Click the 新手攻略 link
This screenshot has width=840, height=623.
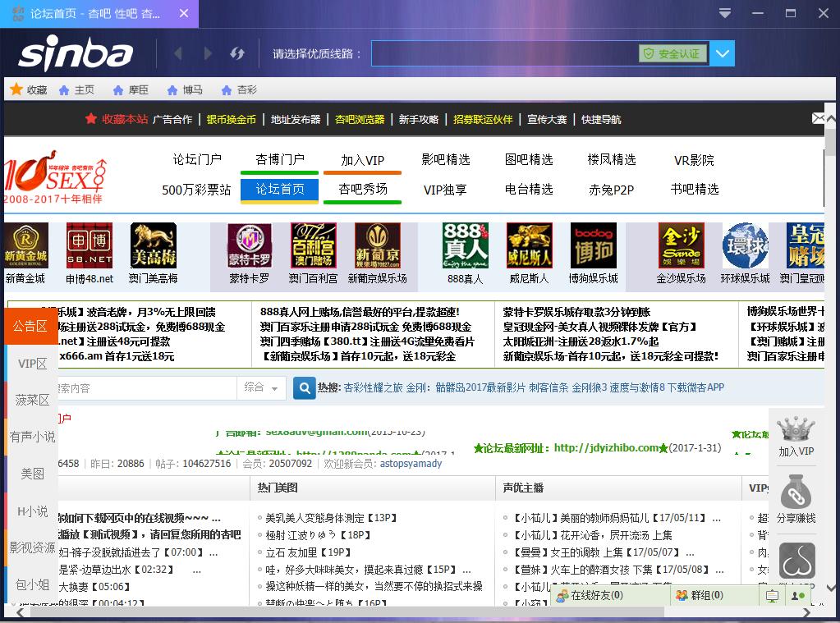click(419, 120)
